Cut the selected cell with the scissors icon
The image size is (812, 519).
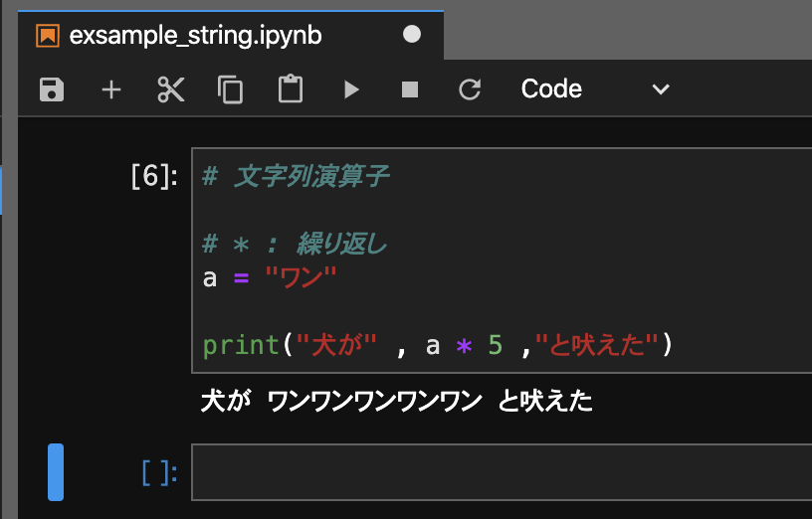click(171, 89)
